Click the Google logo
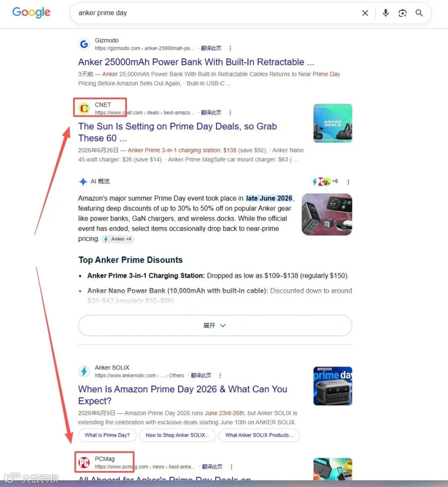This screenshot has width=448, height=487. coord(31,12)
